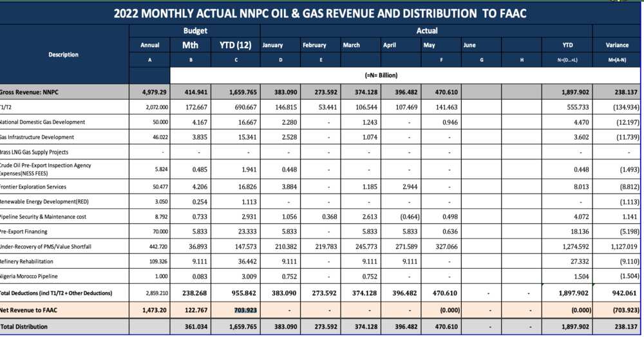Click the Annual budget header

[x=150, y=45]
